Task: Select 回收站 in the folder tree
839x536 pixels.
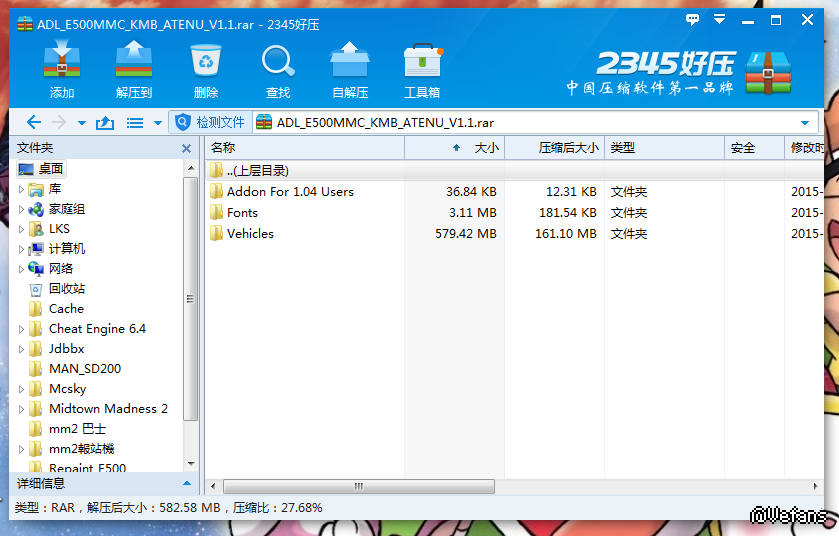Action: (57, 289)
